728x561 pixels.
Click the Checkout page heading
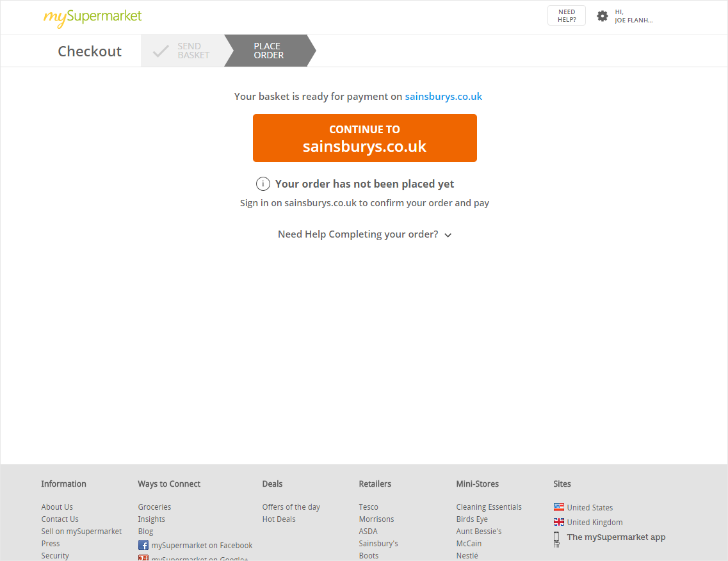(90, 51)
